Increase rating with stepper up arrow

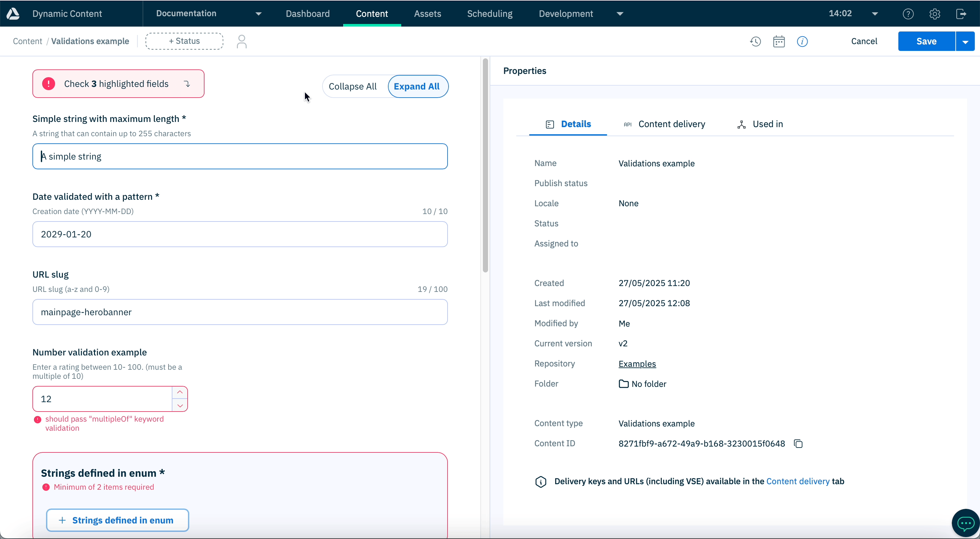pos(180,392)
